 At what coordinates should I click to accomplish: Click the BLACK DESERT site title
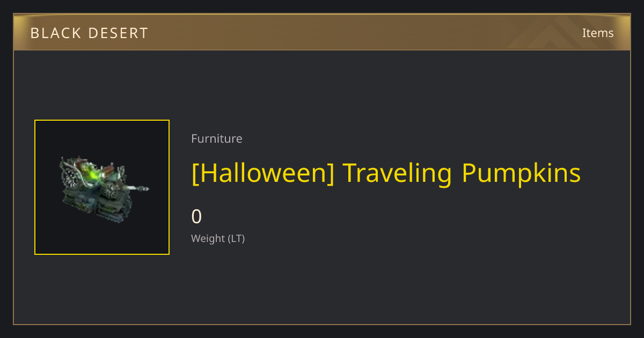pyautogui.click(x=89, y=33)
